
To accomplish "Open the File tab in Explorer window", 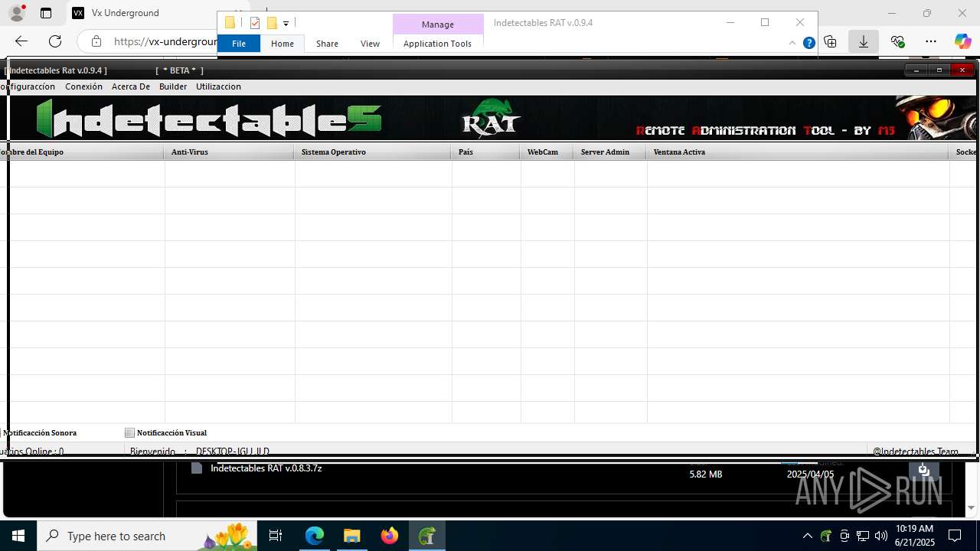I will [x=239, y=44].
